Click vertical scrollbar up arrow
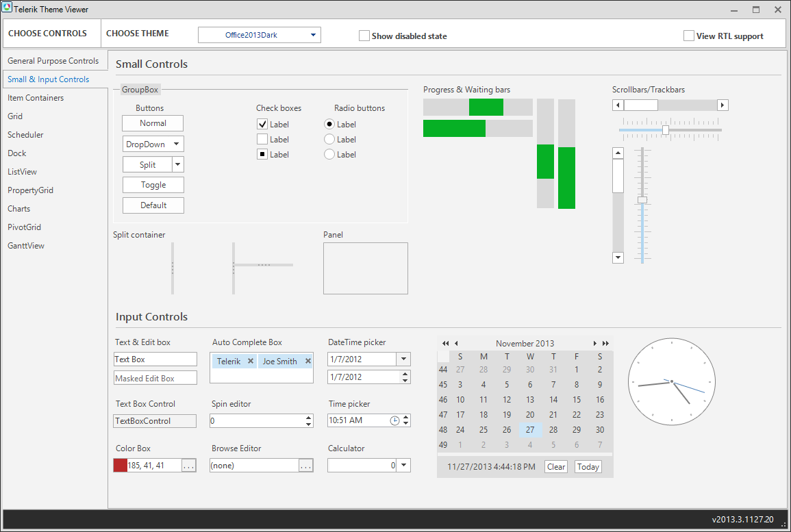 coord(618,153)
